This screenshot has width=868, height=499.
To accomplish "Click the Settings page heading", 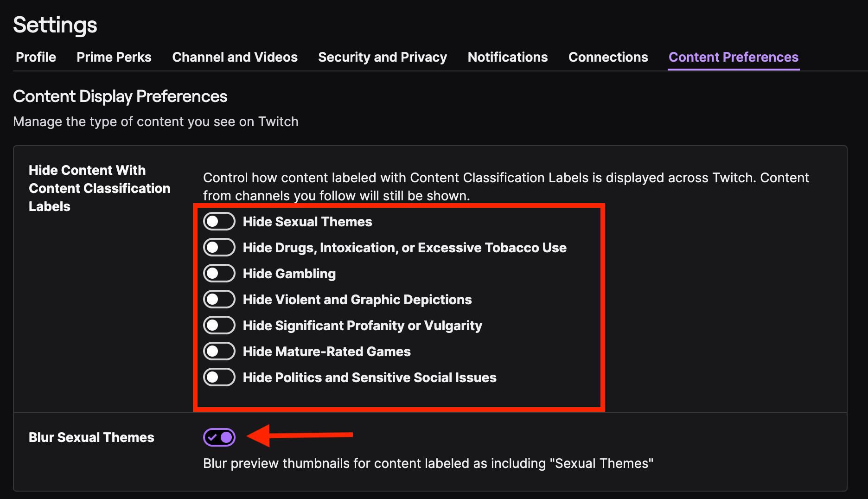I will tap(55, 25).
